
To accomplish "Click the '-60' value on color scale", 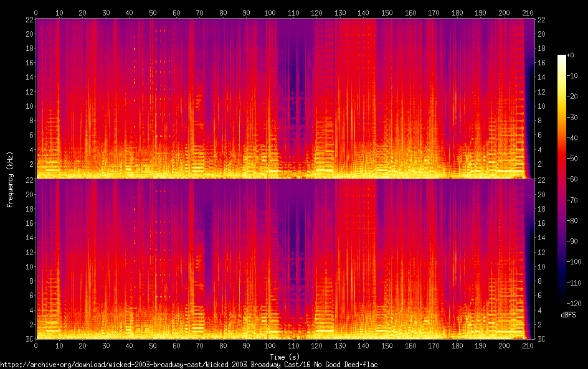I will 572,179.
